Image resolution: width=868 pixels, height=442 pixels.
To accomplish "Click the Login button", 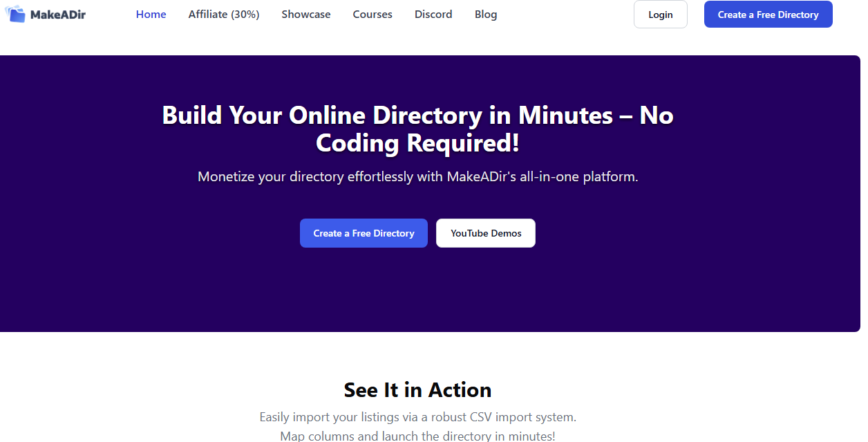I will point(661,15).
